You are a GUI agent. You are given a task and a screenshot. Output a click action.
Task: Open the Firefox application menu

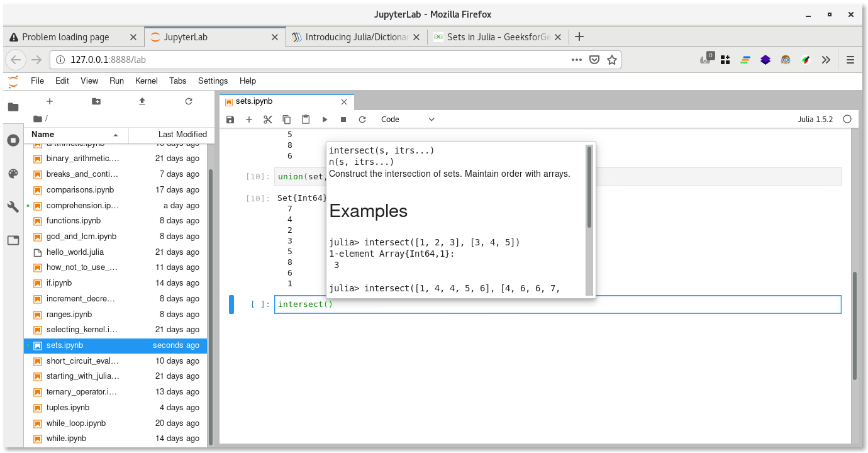coord(850,59)
